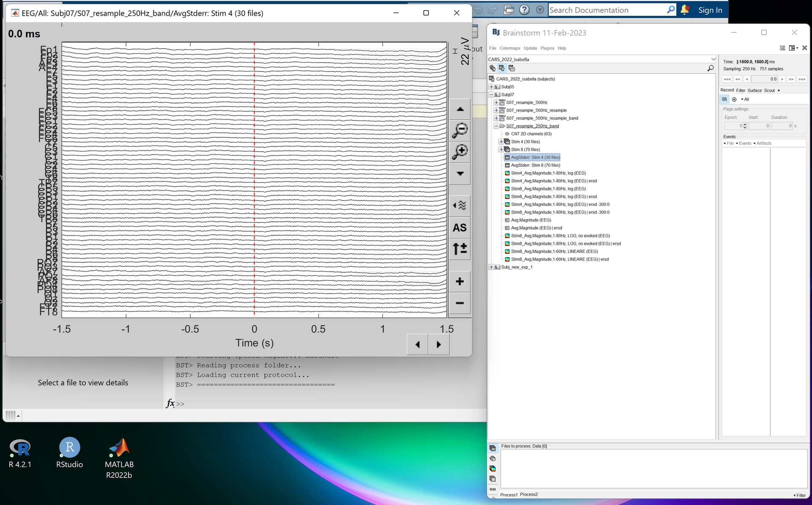812x505 pixels.
Task: Click the zoom in magnifier in EEG figure
Action: click(460, 151)
